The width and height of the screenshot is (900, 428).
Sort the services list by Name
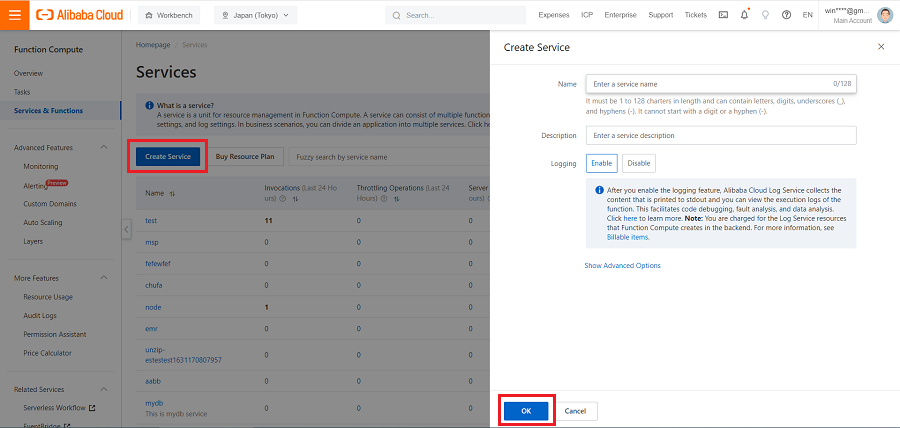[173, 193]
